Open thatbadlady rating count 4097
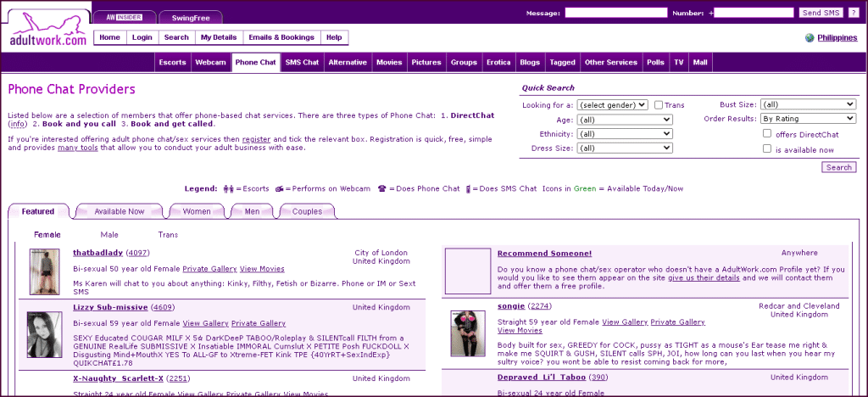 [138, 253]
